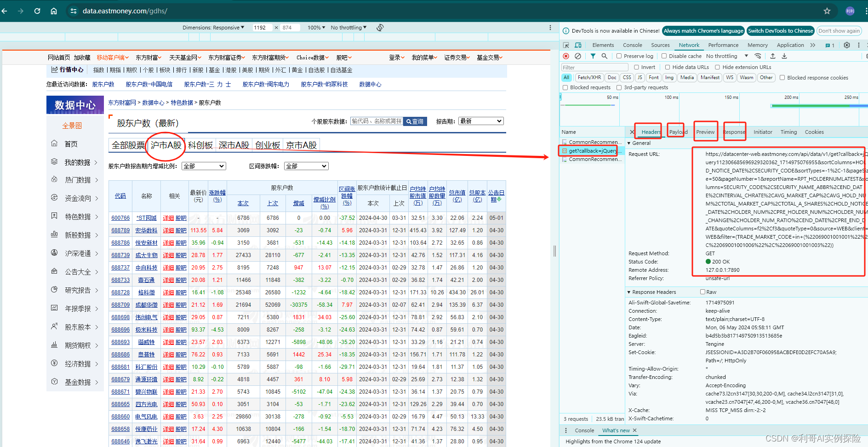The height and width of the screenshot is (447, 868).
Task: Click the viewport width 1192 field
Action: (x=262, y=28)
